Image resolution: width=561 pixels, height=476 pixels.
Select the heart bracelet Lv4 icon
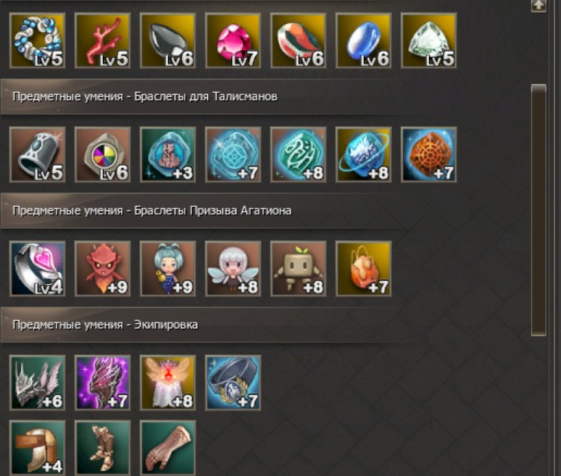pyautogui.click(x=38, y=269)
